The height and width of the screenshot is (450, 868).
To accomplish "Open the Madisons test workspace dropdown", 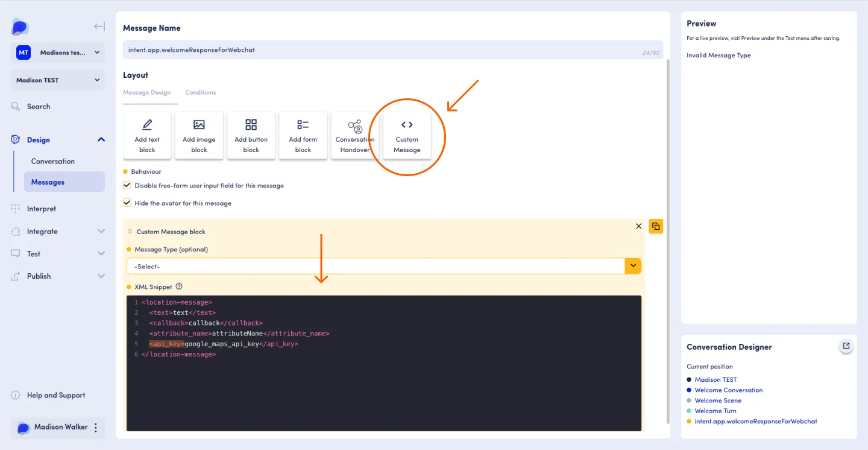I will (x=58, y=52).
